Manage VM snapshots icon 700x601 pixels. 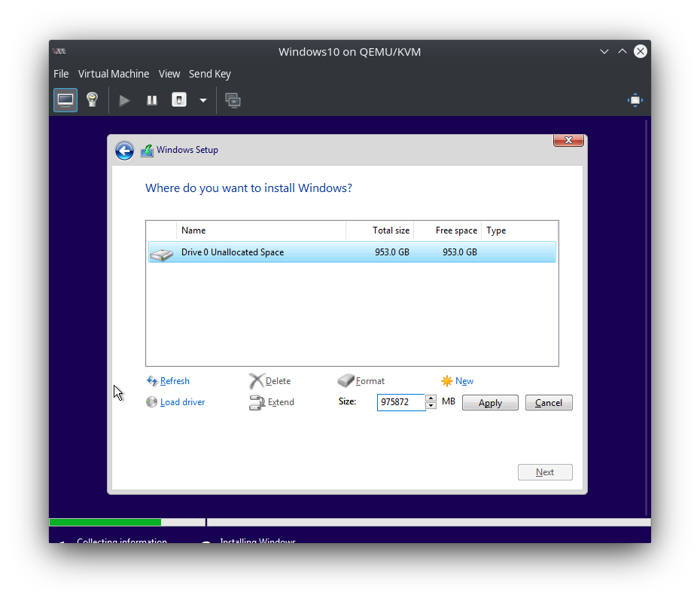(x=233, y=100)
